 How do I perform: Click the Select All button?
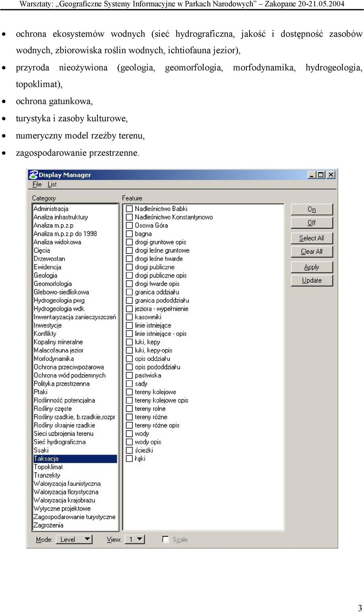pyautogui.click(x=312, y=238)
